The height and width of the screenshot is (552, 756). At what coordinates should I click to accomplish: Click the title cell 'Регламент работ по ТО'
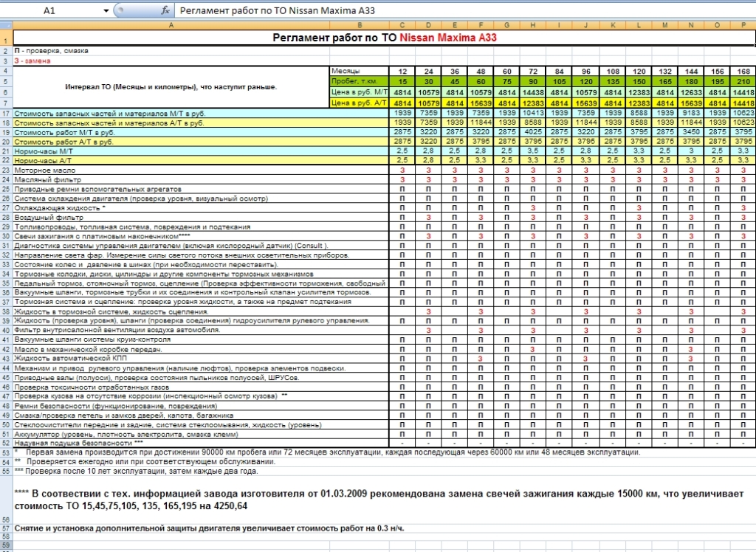pyautogui.click(x=384, y=38)
